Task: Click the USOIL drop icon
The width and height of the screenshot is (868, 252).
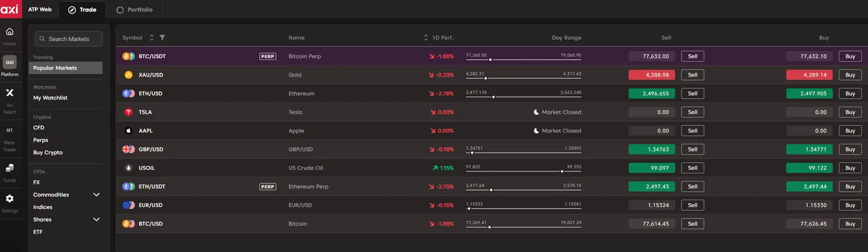Action: click(x=128, y=168)
